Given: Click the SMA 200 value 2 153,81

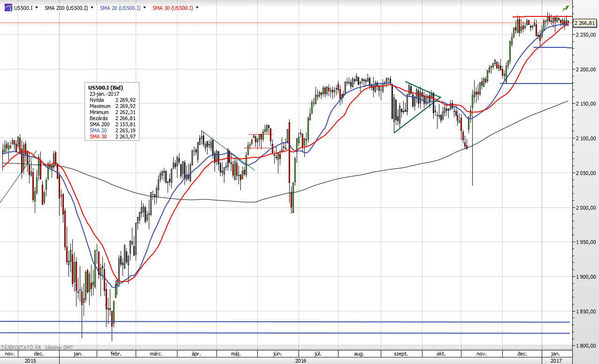Looking at the screenshot, I should (125, 124).
